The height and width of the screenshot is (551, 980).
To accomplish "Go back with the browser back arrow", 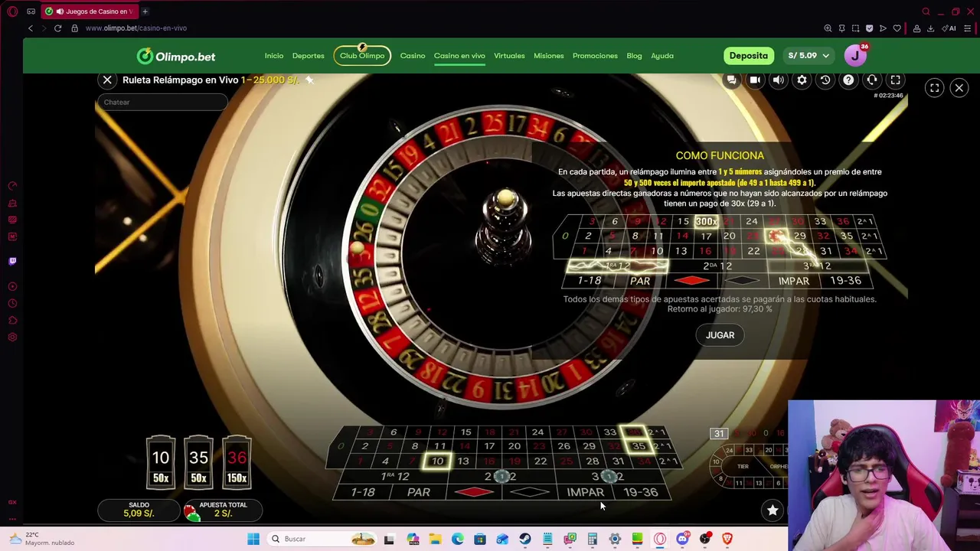I will (31, 28).
